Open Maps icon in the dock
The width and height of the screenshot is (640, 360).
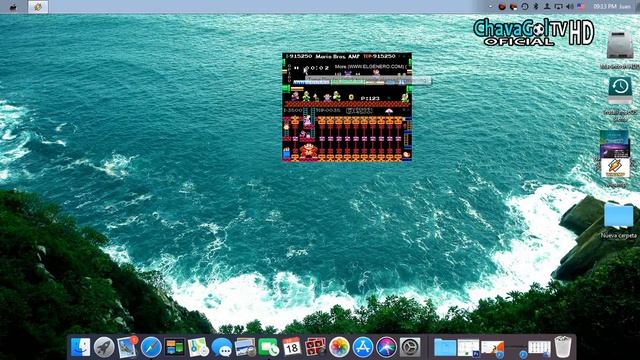(x=198, y=347)
